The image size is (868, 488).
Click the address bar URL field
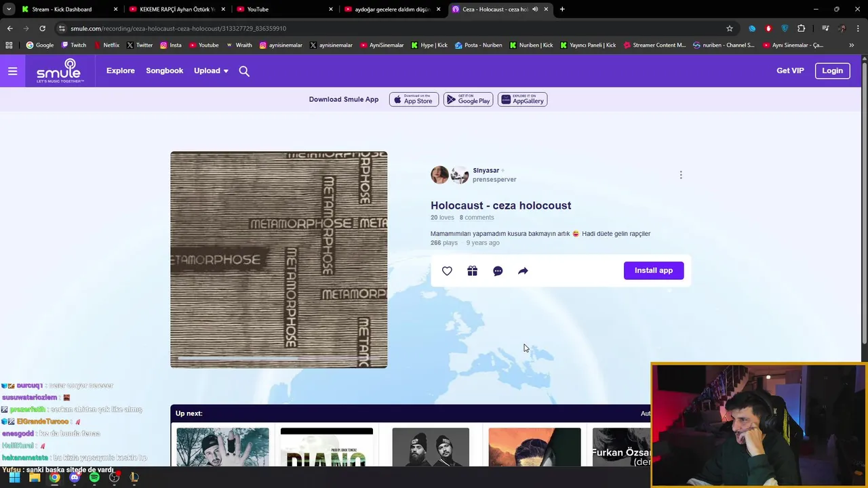(393, 28)
